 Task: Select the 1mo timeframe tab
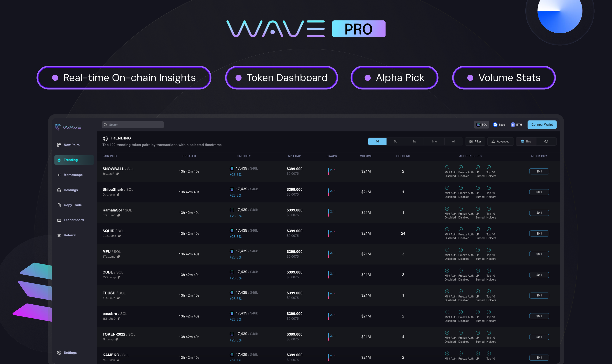click(x=434, y=142)
